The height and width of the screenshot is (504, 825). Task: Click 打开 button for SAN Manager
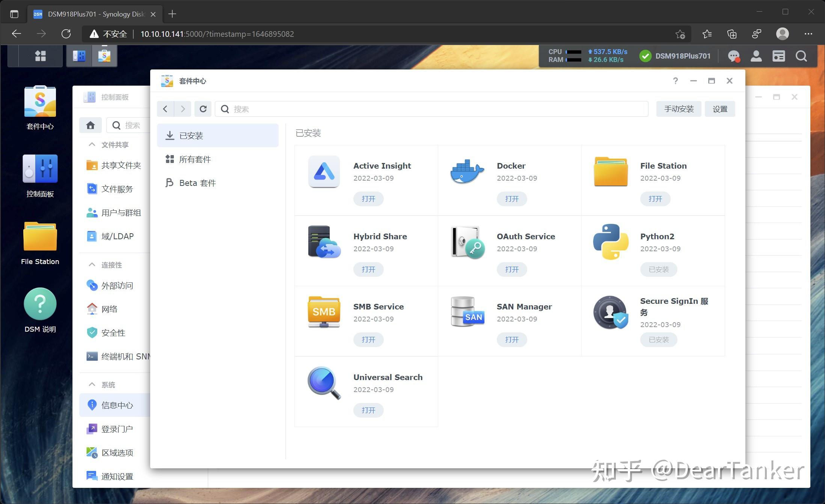tap(512, 340)
